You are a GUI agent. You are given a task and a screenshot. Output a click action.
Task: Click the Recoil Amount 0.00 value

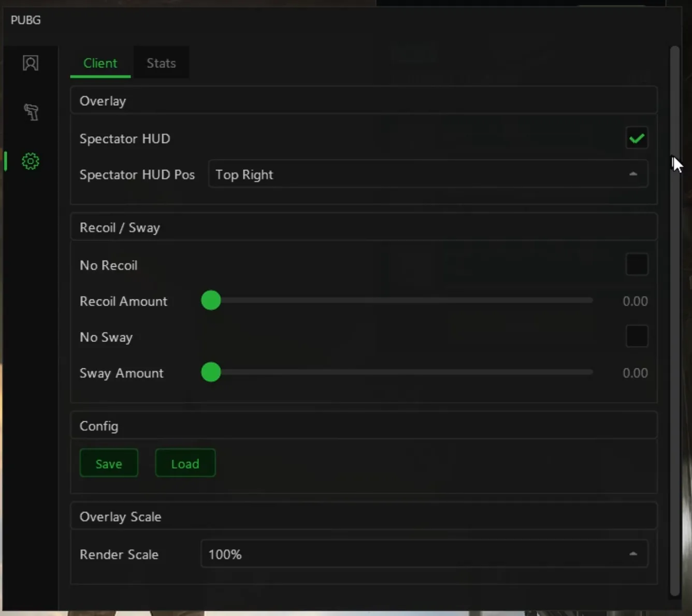click(635, 301)
